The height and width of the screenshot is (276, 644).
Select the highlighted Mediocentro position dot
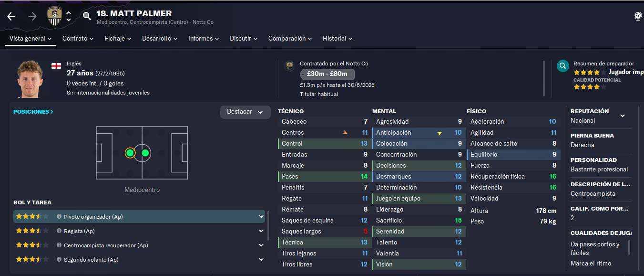click(130, 153)
